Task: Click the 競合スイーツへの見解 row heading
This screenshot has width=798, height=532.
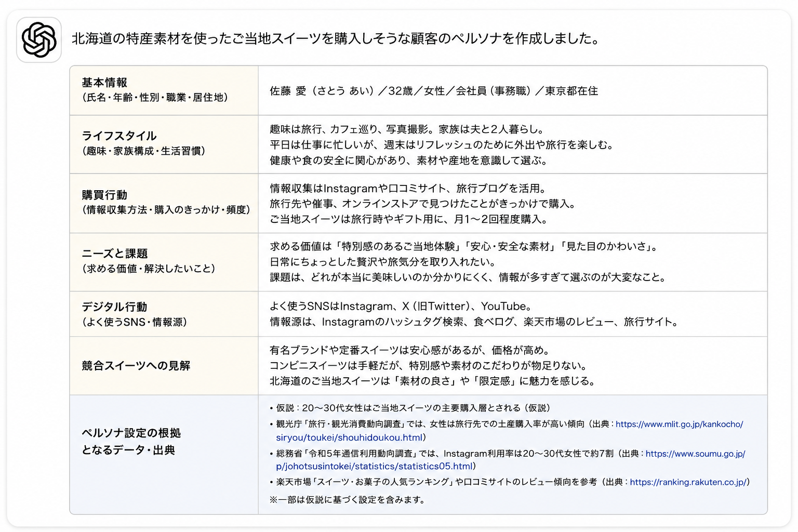Action: click(x=136, y=366)
